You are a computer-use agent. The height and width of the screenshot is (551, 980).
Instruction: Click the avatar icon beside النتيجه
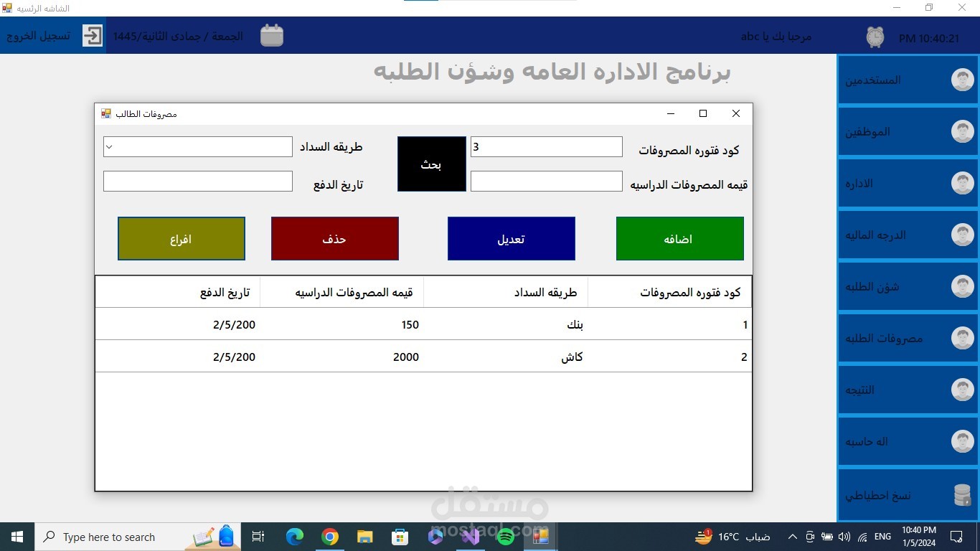click(962, 390)
